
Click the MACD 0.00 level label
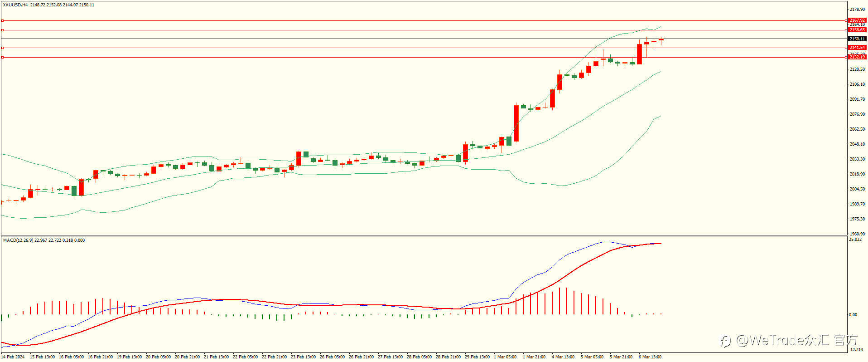click(x=853, y=315)
